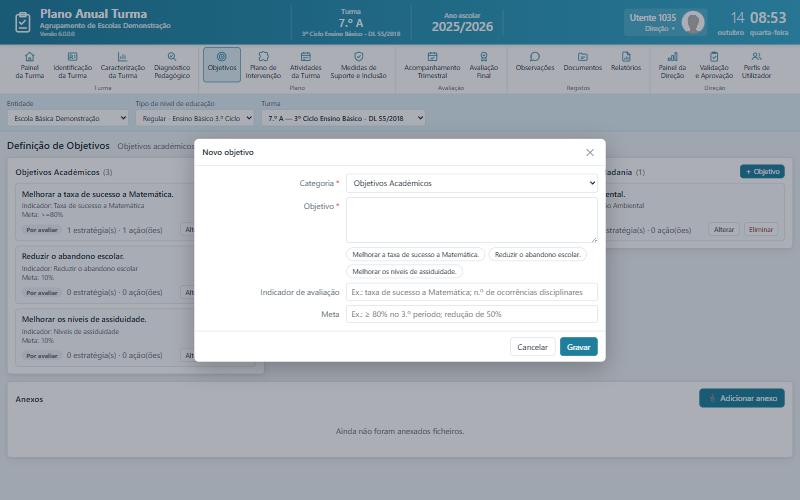Screen dimensions: 800x500
Task: Click the Plano Anual Turma clipboard logo
Action: 22,22
